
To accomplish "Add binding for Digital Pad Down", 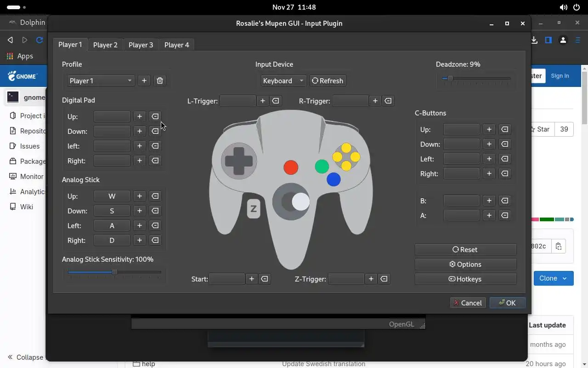I will tap(140, 131).
